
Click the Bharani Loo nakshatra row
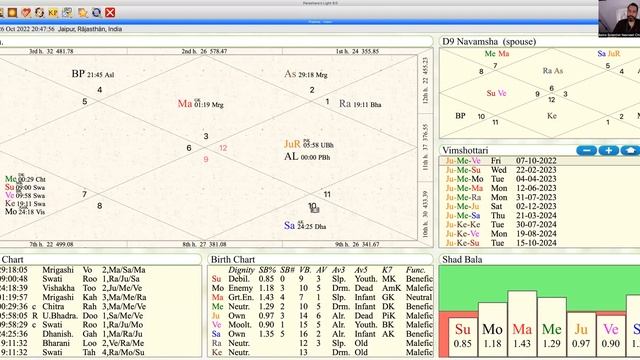tap(100, 343)
